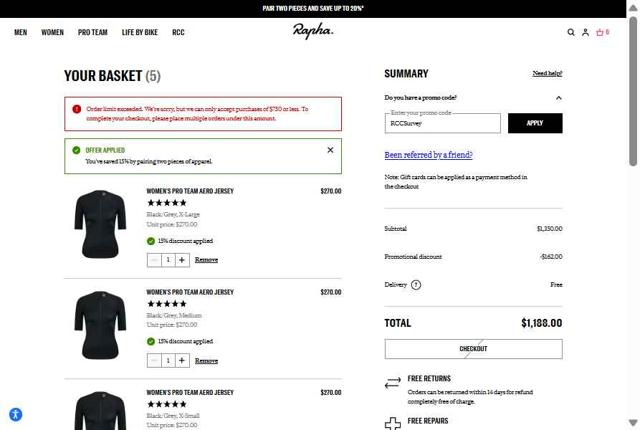This screenshot has width=640, height=430.
Task: Decrease quantity of X-Large jersey
Action: point(154,260)
